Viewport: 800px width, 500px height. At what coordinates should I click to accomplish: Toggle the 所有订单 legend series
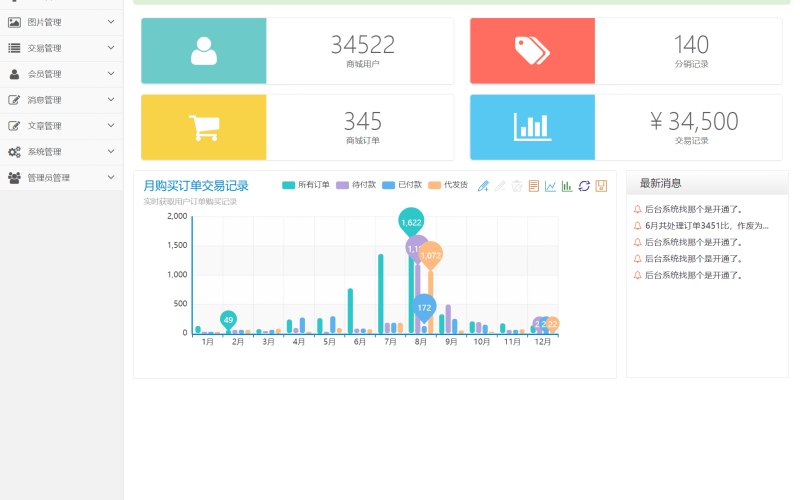click(306, 185)
